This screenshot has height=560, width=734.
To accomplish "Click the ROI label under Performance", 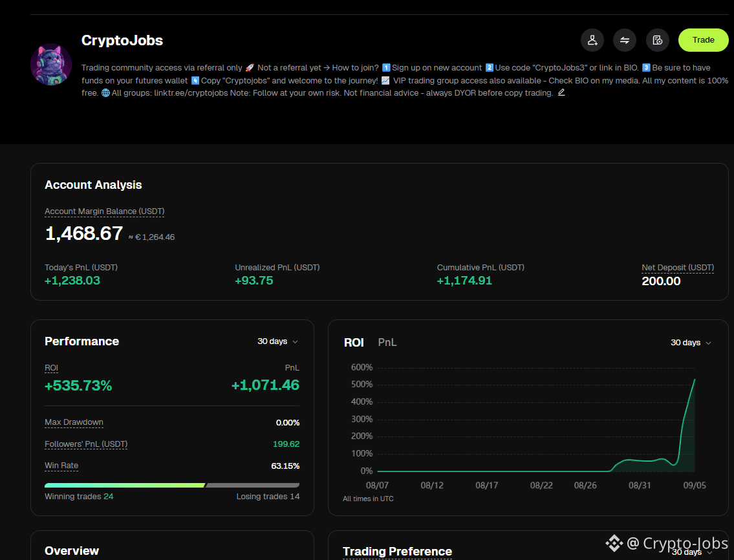I will (52, 368).
